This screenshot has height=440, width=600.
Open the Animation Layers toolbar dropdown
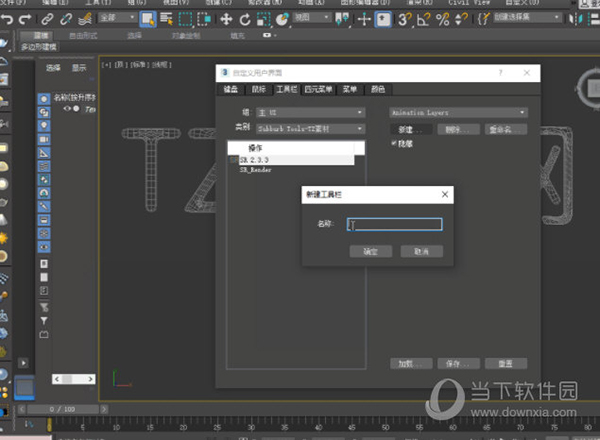(x=458, y=112)
